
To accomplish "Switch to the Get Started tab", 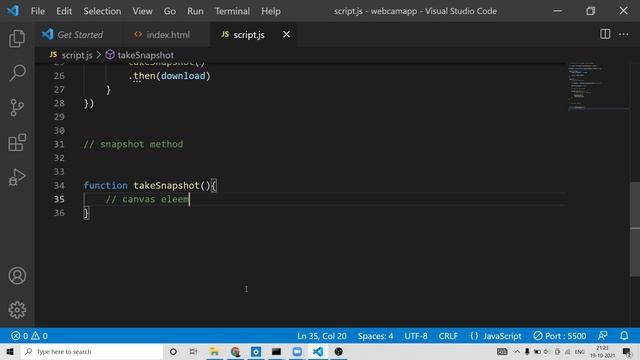I will (x=78, y=35).
